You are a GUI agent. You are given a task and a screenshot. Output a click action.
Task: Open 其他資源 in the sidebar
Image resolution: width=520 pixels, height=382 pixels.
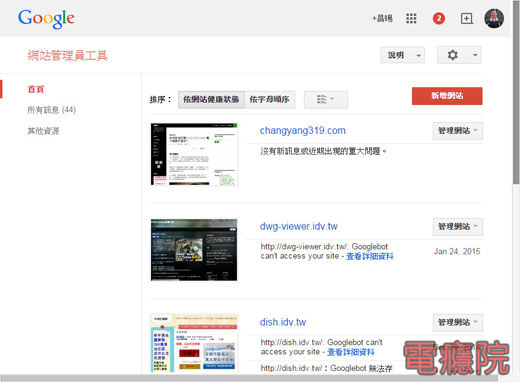[43, 131]
